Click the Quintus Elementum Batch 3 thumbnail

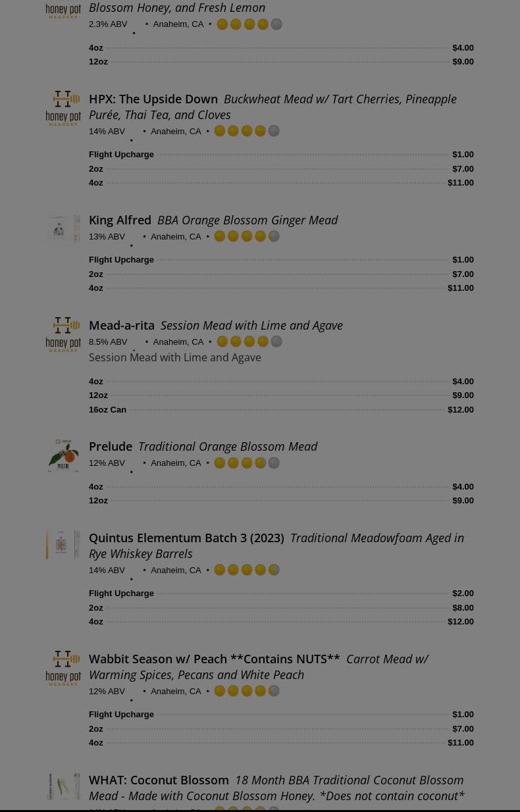tap(63, 545)
